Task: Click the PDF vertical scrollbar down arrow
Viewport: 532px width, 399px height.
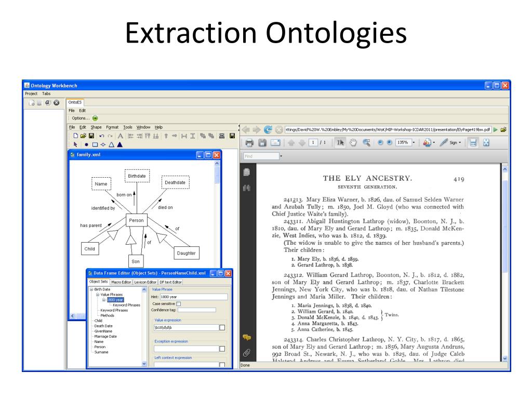Action: point(505,358)
